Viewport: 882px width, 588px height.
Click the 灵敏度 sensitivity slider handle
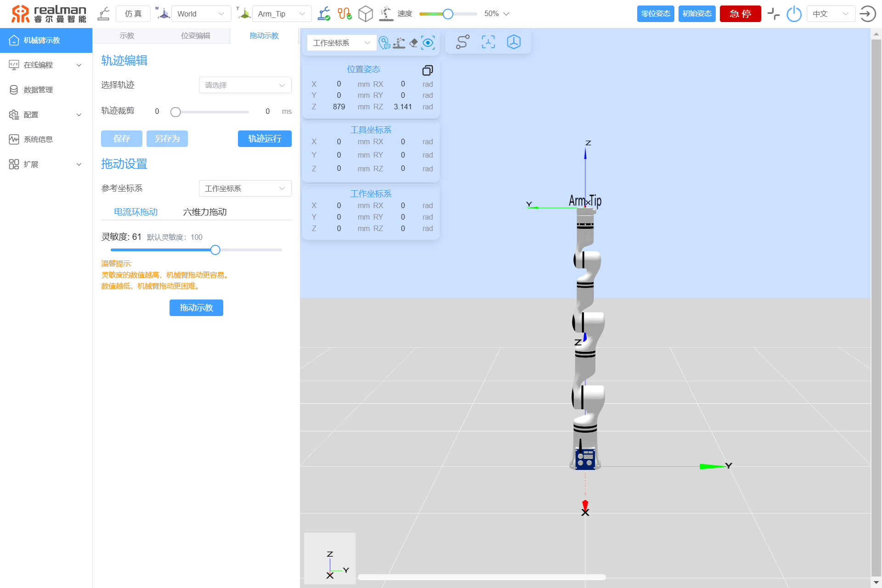click(215, 250)
